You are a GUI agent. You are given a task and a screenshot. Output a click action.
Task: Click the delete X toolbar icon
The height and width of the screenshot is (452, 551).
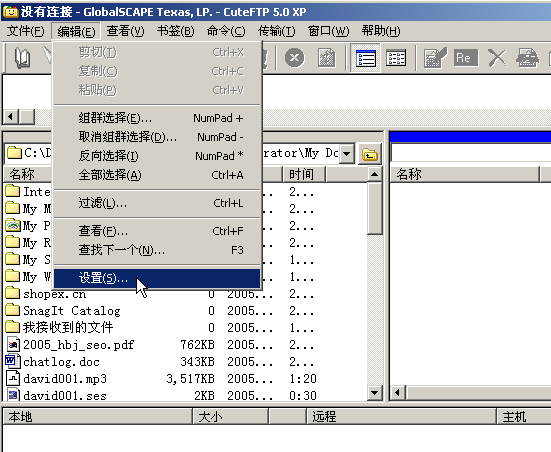pos(497,58)
